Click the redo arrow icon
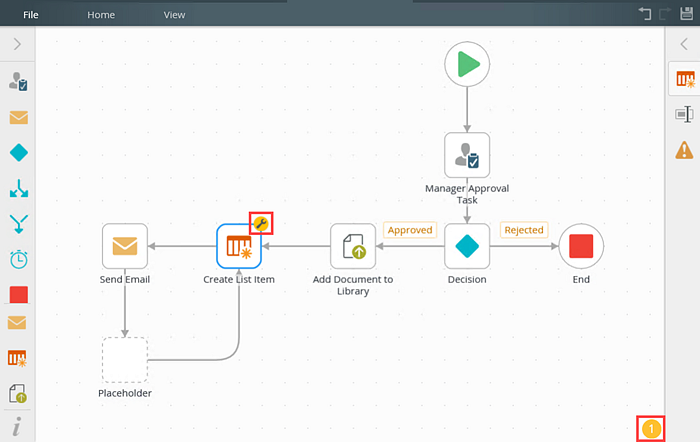The image size is (700, 443). click(665, 13)
